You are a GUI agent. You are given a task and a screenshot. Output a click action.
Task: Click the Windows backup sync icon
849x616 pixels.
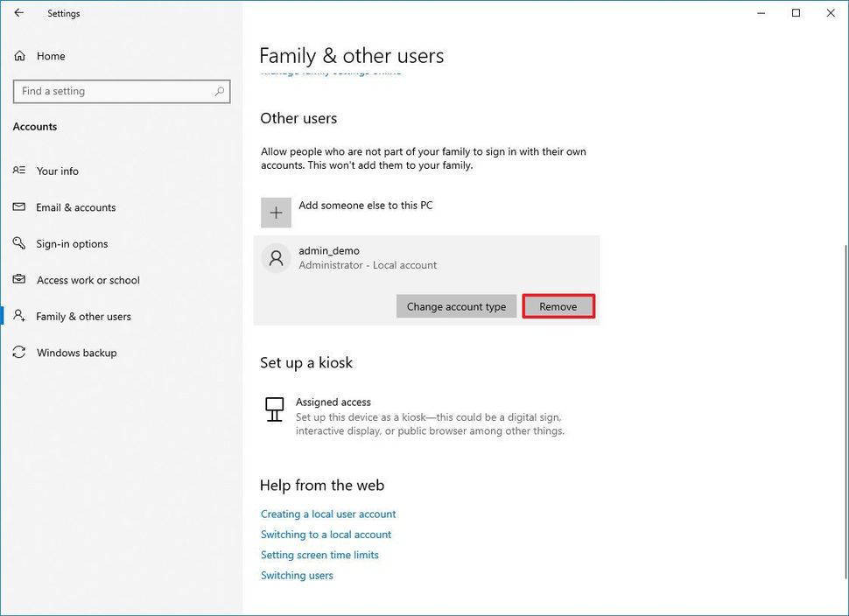(x=19, y=353)
